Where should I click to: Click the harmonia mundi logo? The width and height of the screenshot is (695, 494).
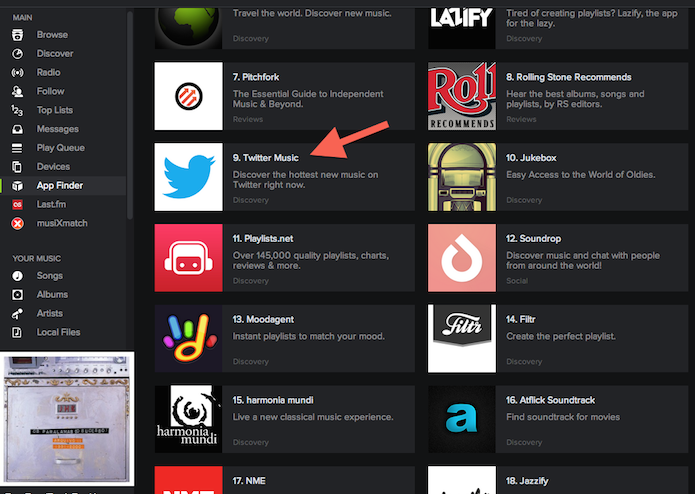point(188,419)
